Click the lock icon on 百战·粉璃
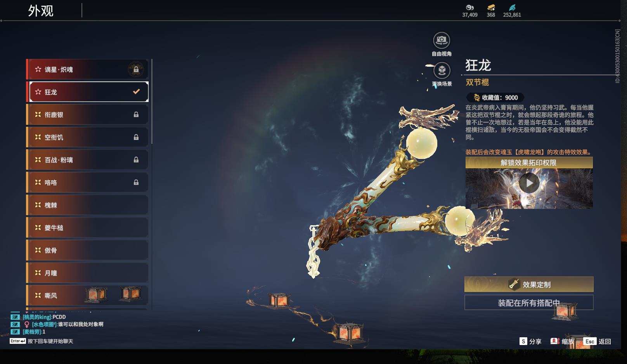 coord(136,160)
